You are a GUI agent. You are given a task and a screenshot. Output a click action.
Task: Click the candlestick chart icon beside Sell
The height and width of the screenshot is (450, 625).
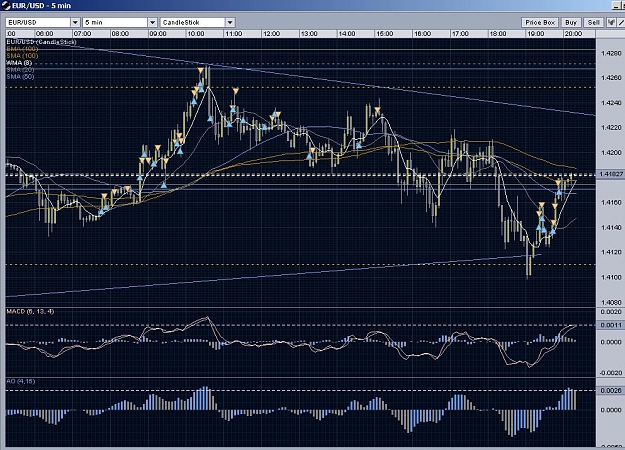pyautogui.click(x=611, y=22)
